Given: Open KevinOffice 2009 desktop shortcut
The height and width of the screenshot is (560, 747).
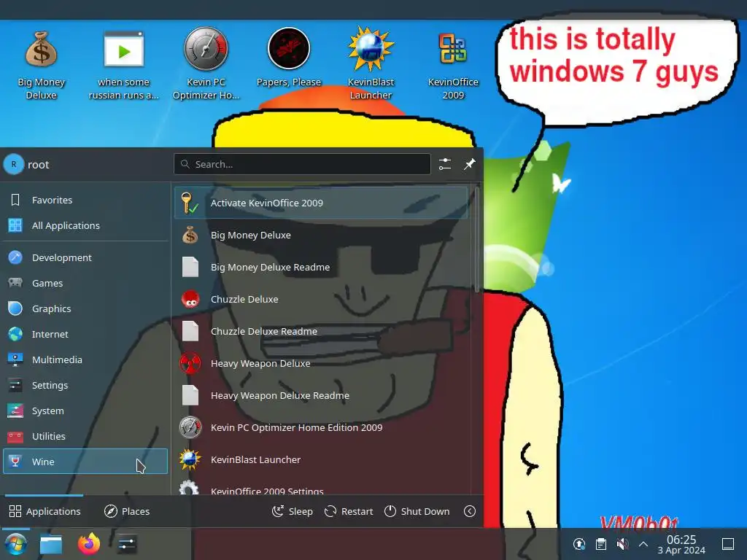Looking at the screenshot, I should point(453,64).
